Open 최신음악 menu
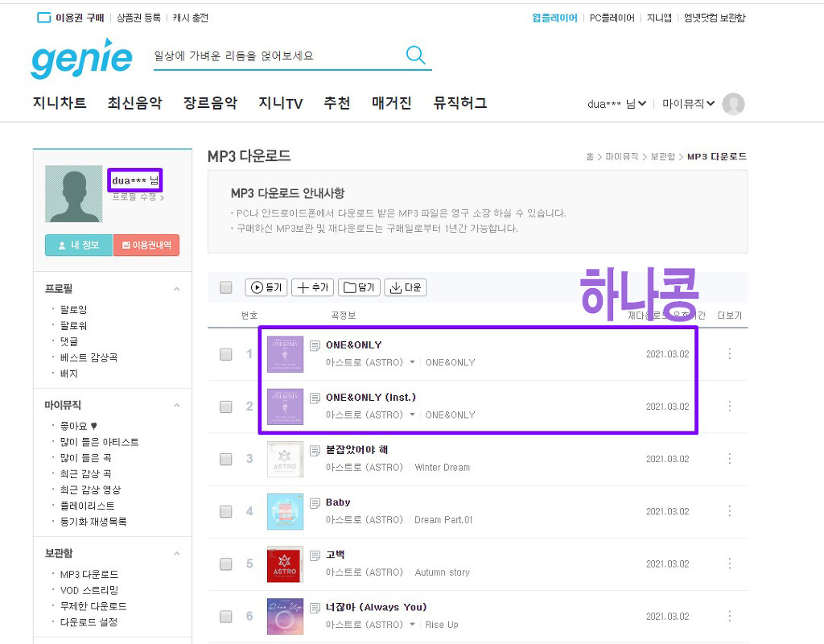Screen dimensions: 824x644 tap(134, 102)
